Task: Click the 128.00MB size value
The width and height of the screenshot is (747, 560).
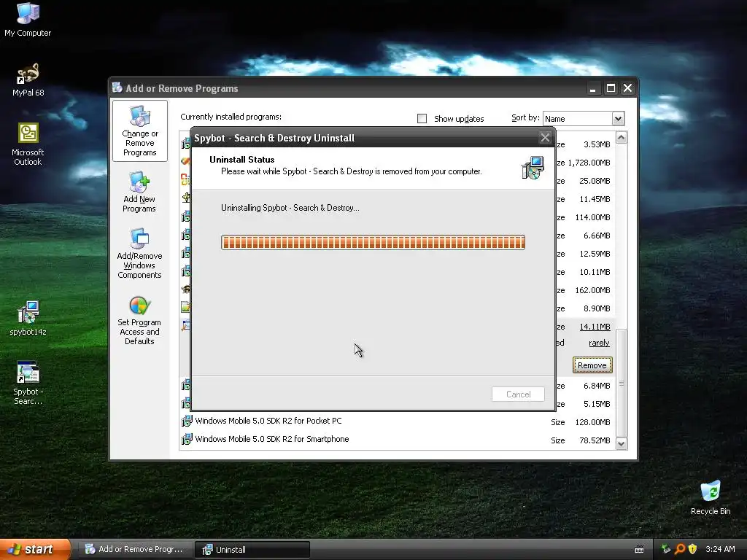Action: pos(592,422)
